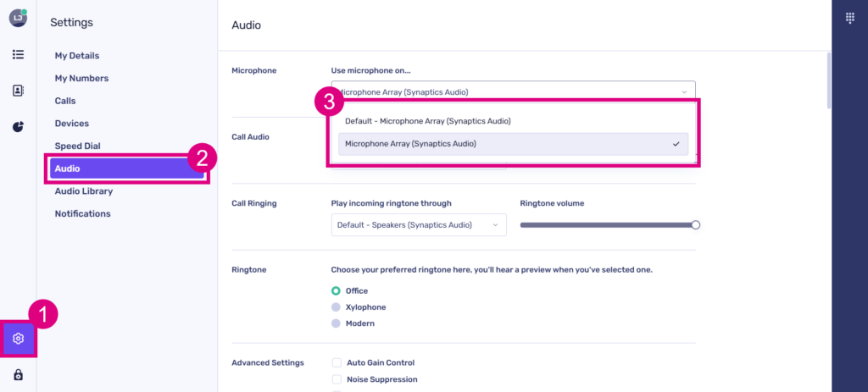This screenshot has height=392, width=868.
Task: Enable Noise Suppression checkbox
Action: tap(337, 379)
